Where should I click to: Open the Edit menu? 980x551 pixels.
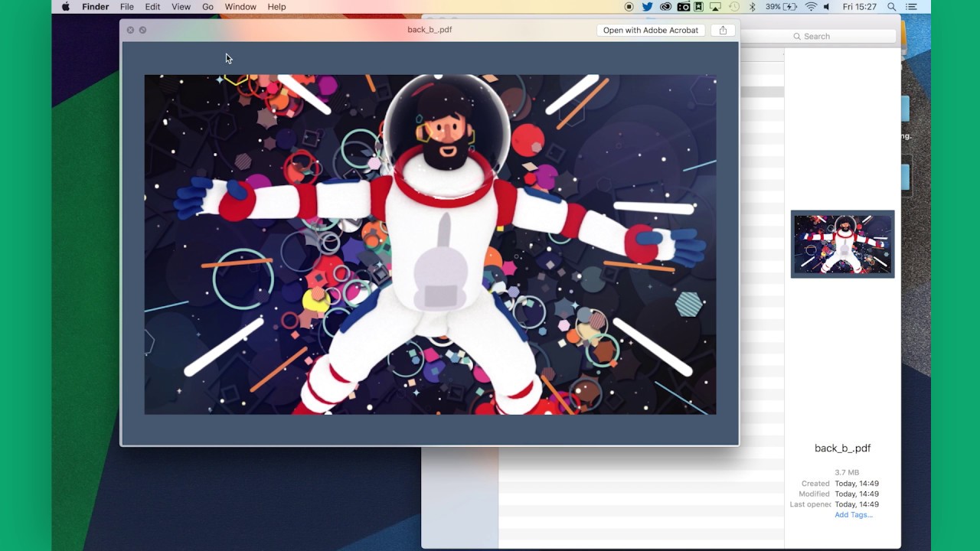tap(152, 7)
